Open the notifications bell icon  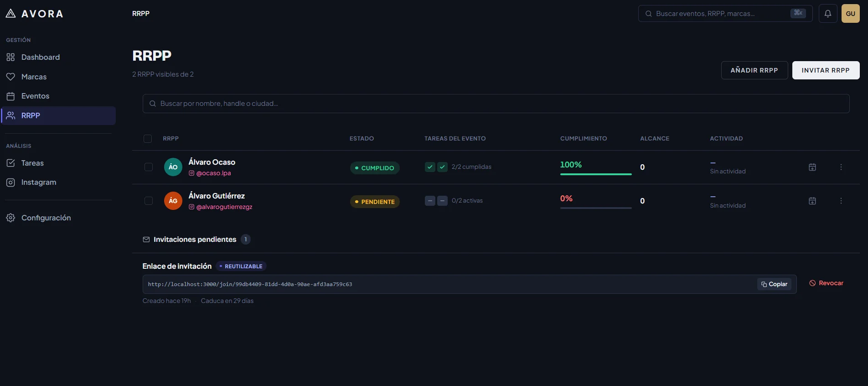coord(828,14)
